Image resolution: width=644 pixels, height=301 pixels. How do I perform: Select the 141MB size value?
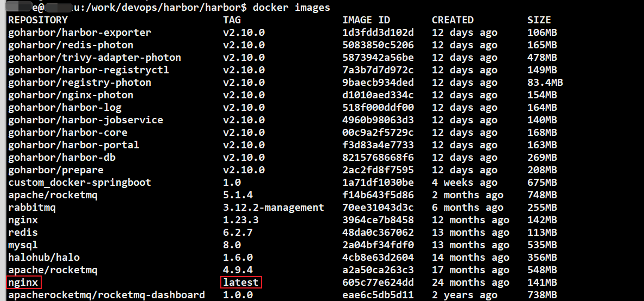(x=542, y=283)
